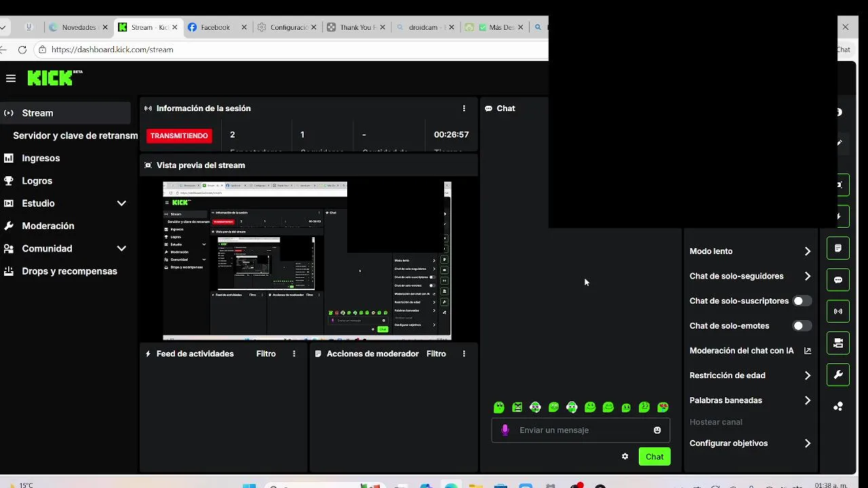Click the Moderación del chat con IA link

click(741, 351)
